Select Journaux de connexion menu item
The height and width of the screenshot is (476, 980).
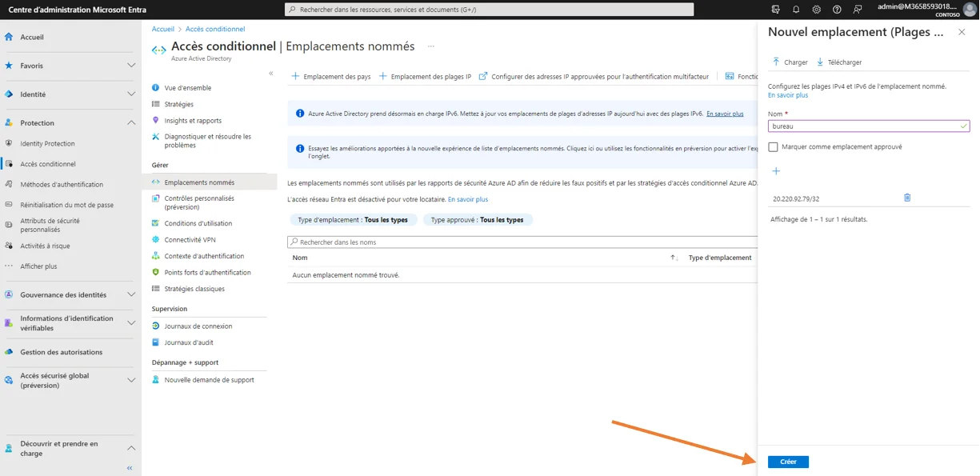click(198, 326)
